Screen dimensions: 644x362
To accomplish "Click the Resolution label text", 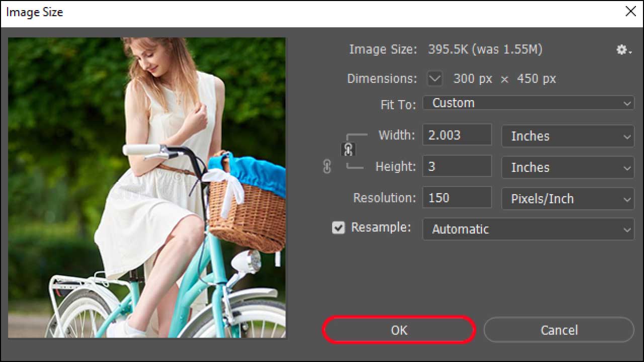I will point(384,198).
